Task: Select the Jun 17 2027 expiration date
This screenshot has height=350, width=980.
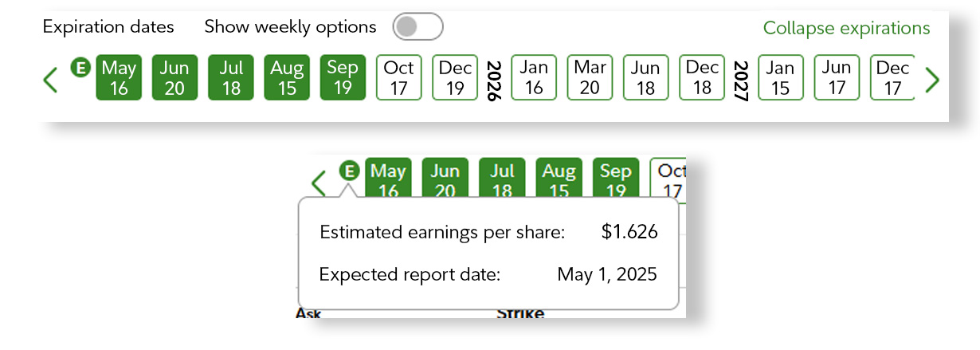Action: [837, 77]
